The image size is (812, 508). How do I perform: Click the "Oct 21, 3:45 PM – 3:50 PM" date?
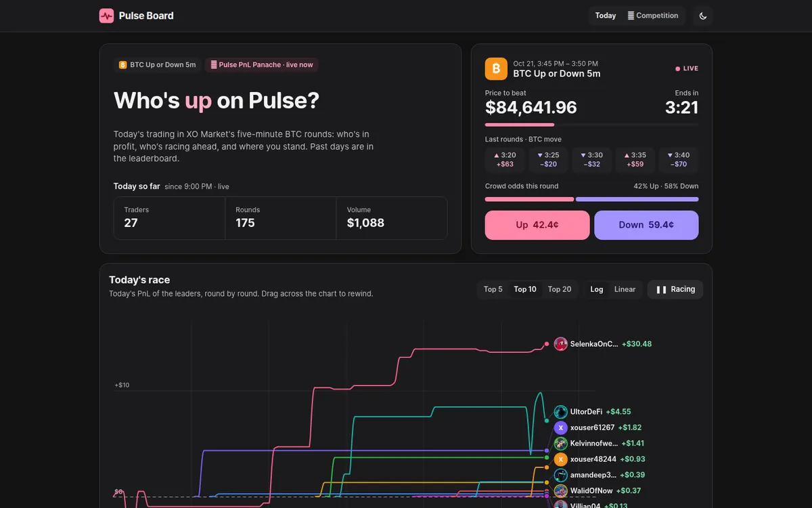pyautogui.click(x=556, y=64)
